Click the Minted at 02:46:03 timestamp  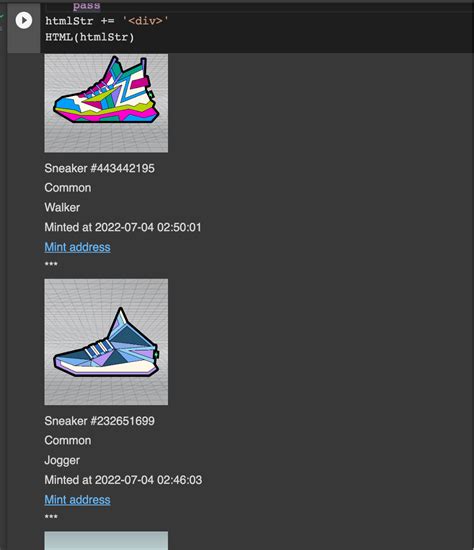coord(123,480)
